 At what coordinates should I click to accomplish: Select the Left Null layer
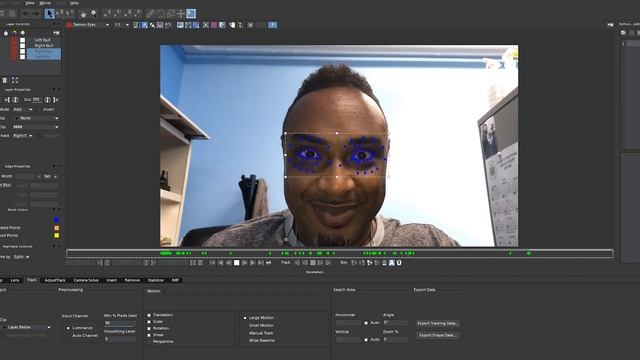pos(43,40)
